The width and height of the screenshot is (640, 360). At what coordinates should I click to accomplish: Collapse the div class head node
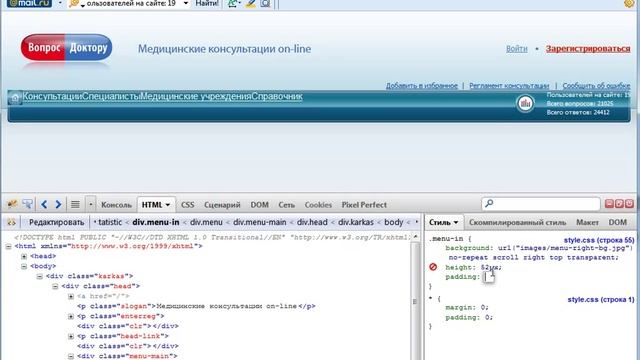(x=55, y=287)
